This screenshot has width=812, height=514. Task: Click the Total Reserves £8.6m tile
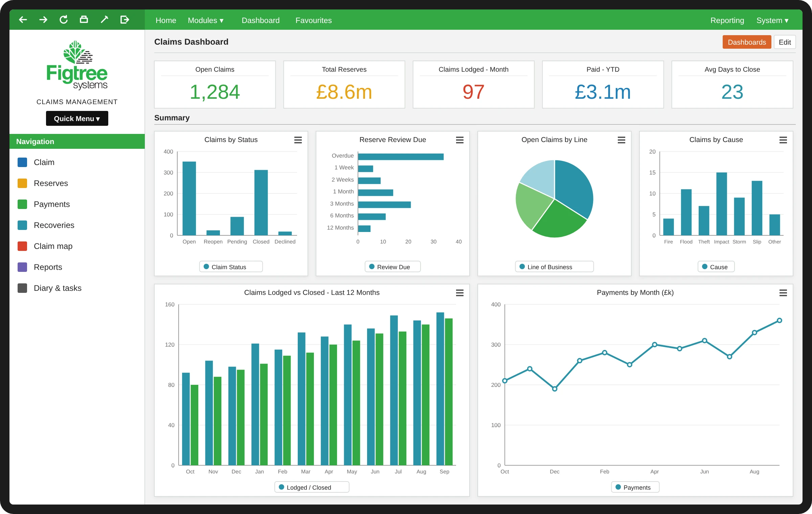tap(344, 85)
